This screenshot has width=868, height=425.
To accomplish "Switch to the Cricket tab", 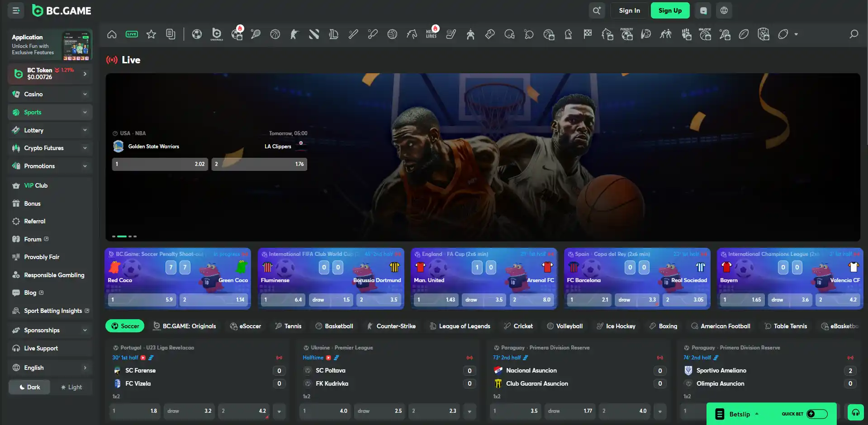I will point(518,326).
